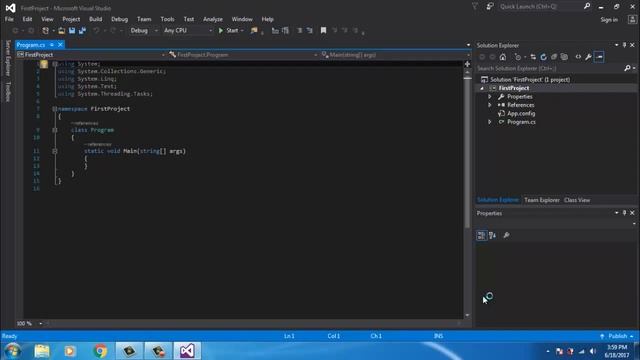This screenshot has height=360, width=640.
Task: Start debugging with the green Start button
Action: coord(229,31)
